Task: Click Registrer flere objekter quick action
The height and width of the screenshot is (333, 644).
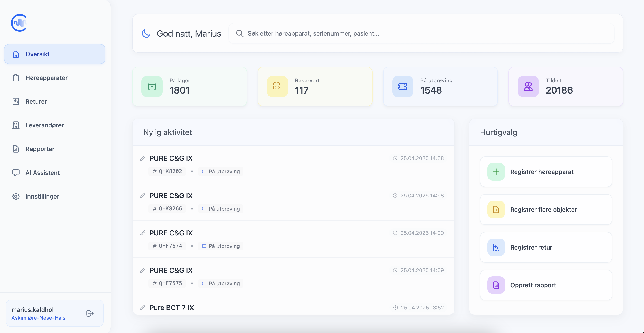Action: click(546, 210)
